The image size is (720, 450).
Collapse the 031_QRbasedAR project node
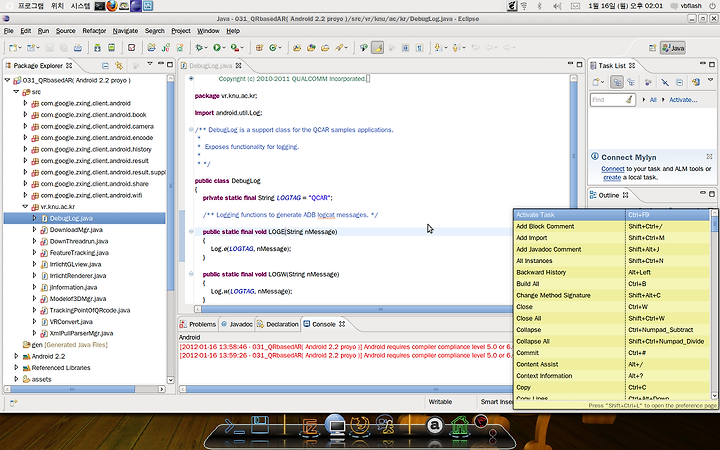(x=7, y=80)
